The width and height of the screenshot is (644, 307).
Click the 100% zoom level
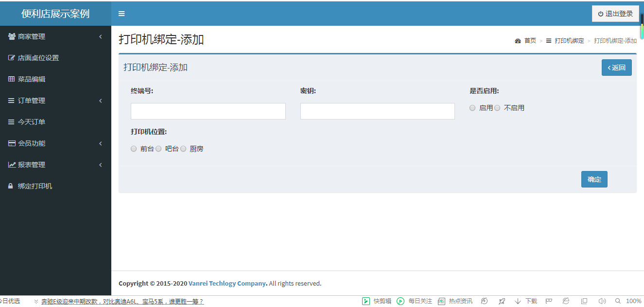tap(634, 301)
